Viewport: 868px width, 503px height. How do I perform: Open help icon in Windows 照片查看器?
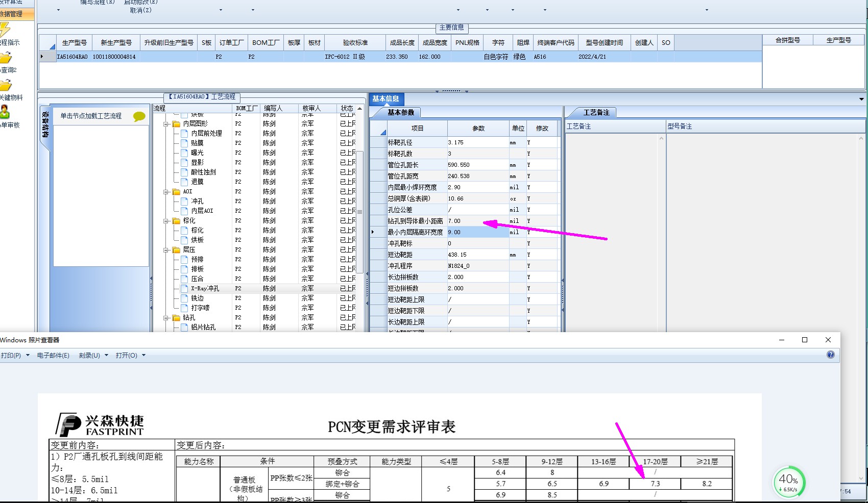(x=831, y=355)
